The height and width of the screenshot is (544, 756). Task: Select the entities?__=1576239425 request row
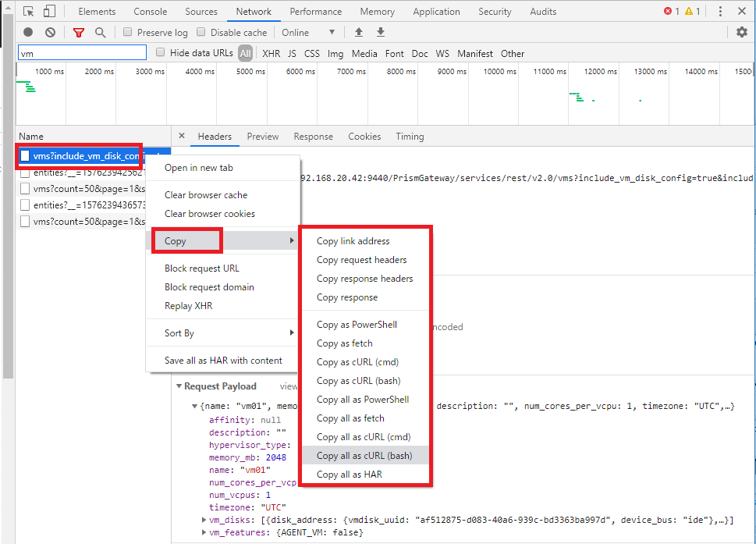[x=81, y=172]
